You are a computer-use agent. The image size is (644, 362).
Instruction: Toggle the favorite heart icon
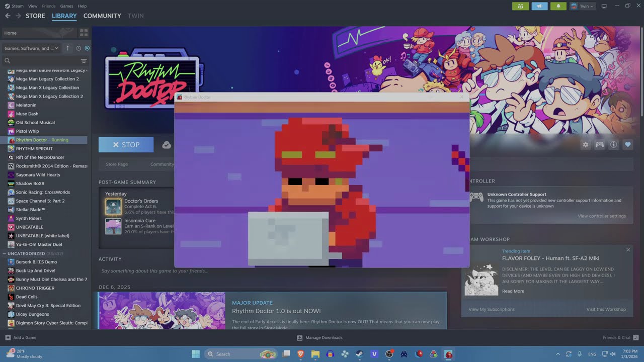pos(628,145)
